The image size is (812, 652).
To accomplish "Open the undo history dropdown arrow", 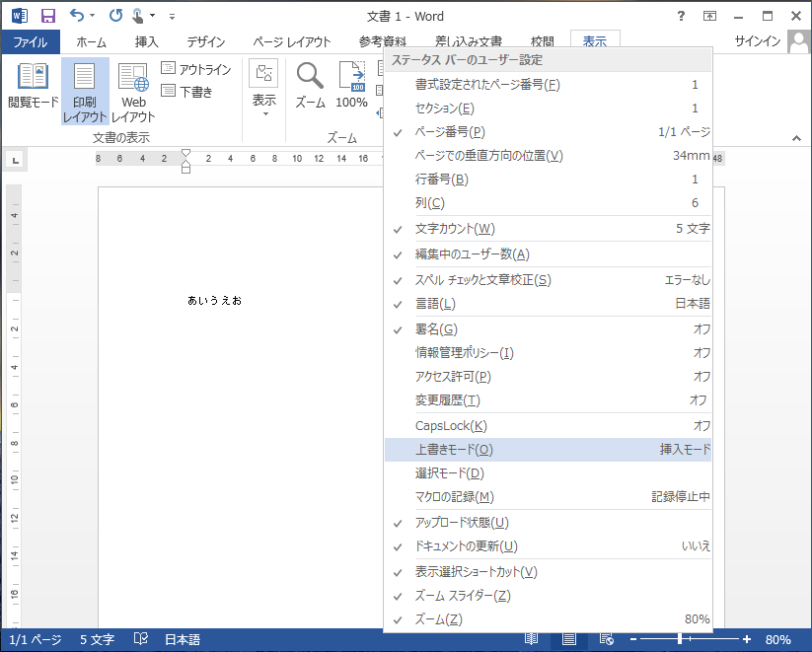I will coord(93,16).
